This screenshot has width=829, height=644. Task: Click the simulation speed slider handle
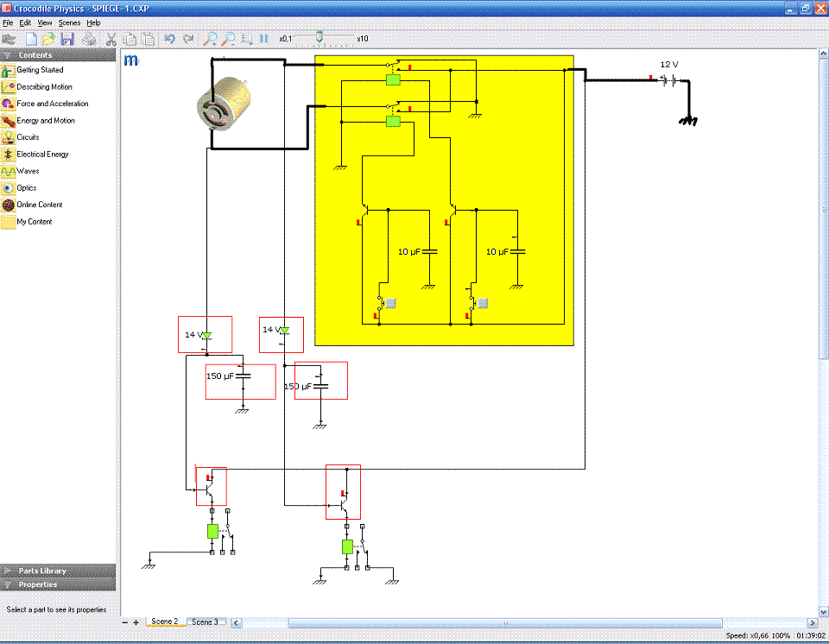pyautogui.click(x=320, y=38)
